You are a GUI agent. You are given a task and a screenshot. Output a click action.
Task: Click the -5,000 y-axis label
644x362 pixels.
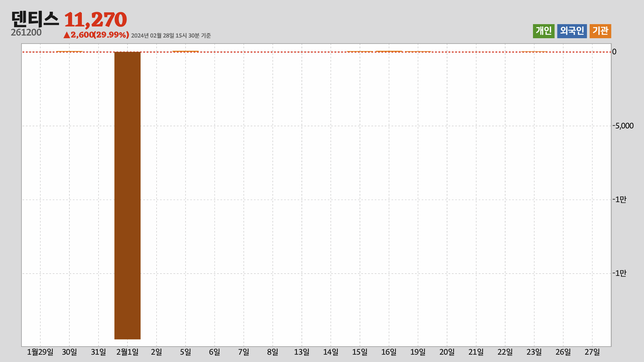[623, 126]
